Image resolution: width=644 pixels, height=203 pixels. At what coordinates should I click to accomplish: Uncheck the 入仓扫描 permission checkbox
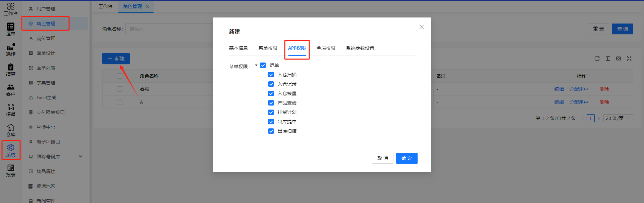tap(271, 75)
